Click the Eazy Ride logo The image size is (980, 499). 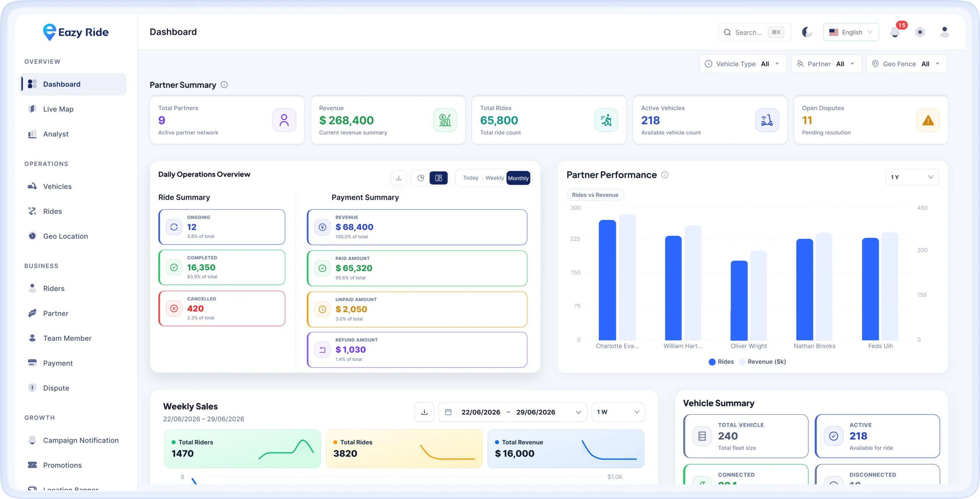coord(75,32)
